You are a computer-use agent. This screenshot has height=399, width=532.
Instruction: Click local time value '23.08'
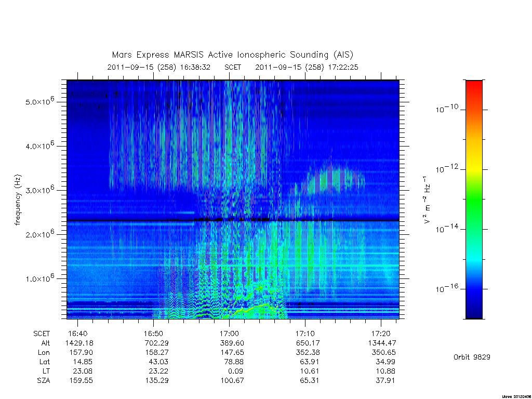pyautogui.click(x=83, y=371)
